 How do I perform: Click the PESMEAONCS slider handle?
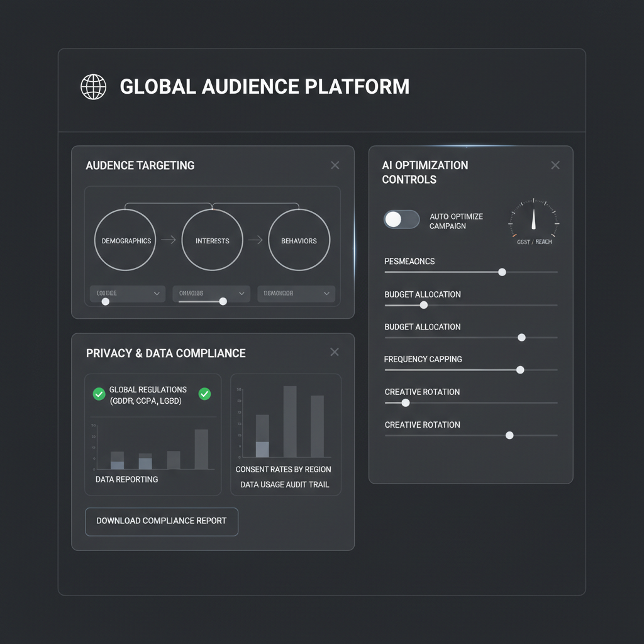(x=502, y=272)
